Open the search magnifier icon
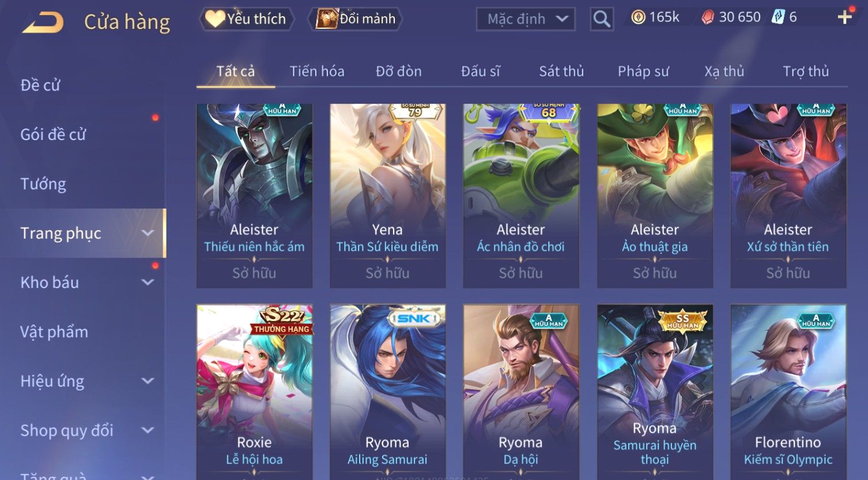This screenshot has height=480, width=868. point(602,19)
